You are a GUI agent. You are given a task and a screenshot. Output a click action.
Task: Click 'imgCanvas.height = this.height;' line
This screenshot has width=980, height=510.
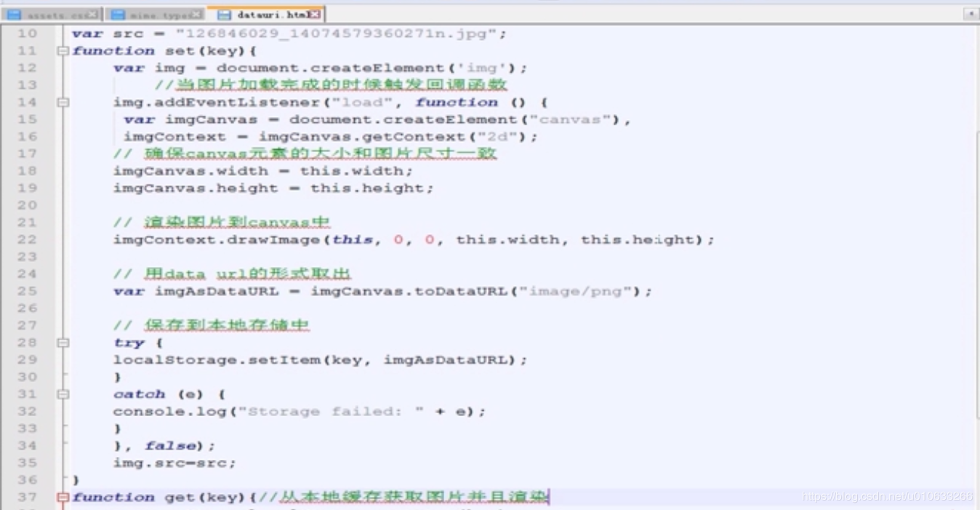[x=273, y=188]
